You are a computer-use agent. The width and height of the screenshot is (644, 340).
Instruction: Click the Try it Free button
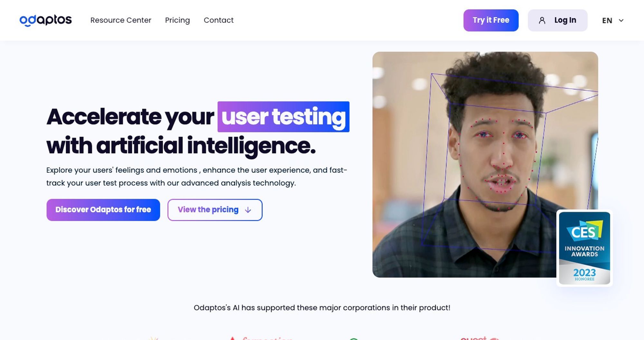point(491,20)
